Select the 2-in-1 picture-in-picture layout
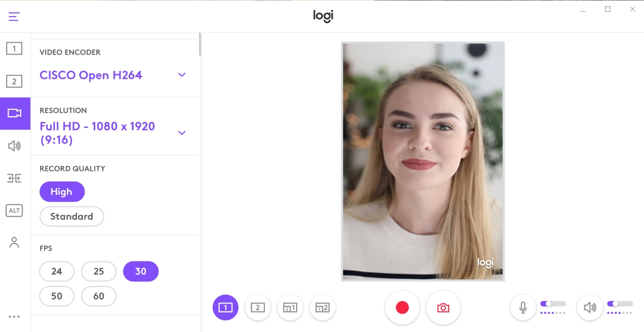644x332 pixels. click(290, 307)
